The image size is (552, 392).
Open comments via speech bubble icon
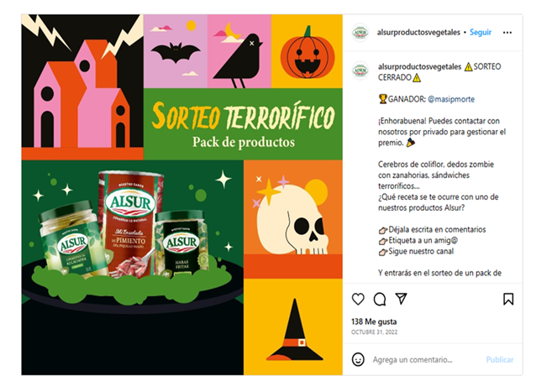[x=380, y=299]
